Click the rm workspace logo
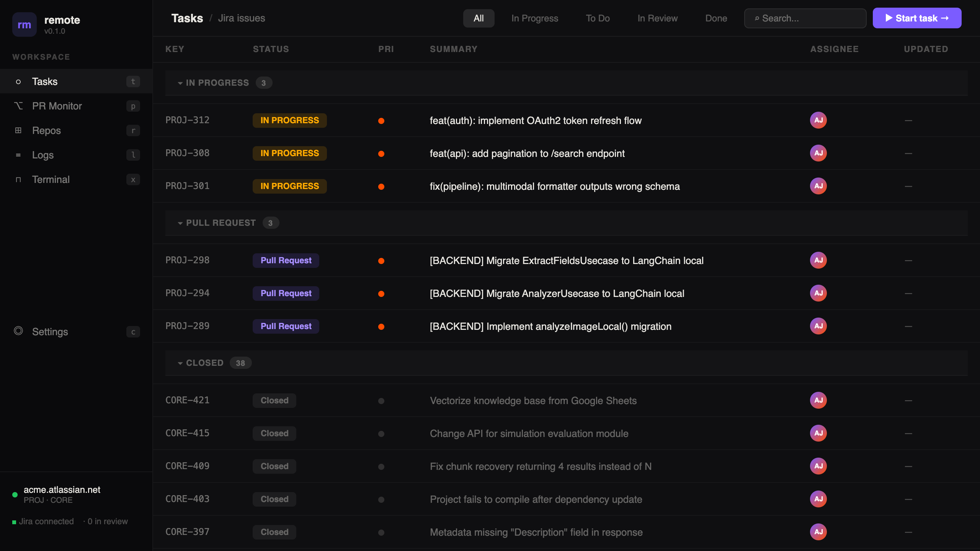This screenshot has height=551, width=980. [24, 24]
